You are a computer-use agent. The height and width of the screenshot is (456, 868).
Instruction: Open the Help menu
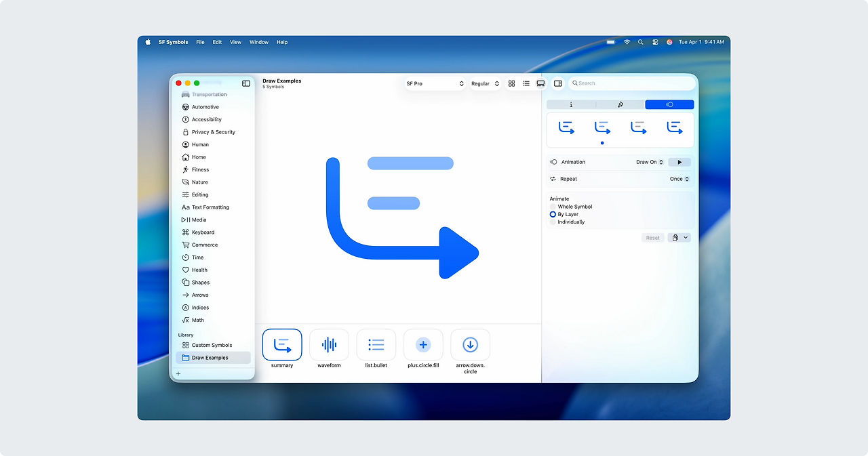pos(282,42)
